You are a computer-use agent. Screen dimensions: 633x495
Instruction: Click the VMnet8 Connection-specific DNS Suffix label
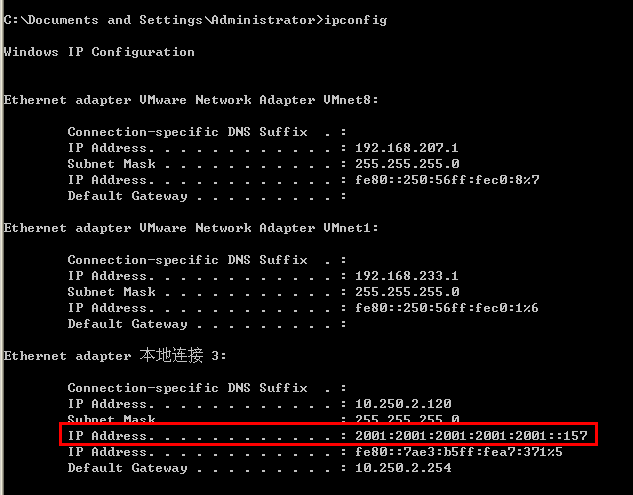[187, 132]
